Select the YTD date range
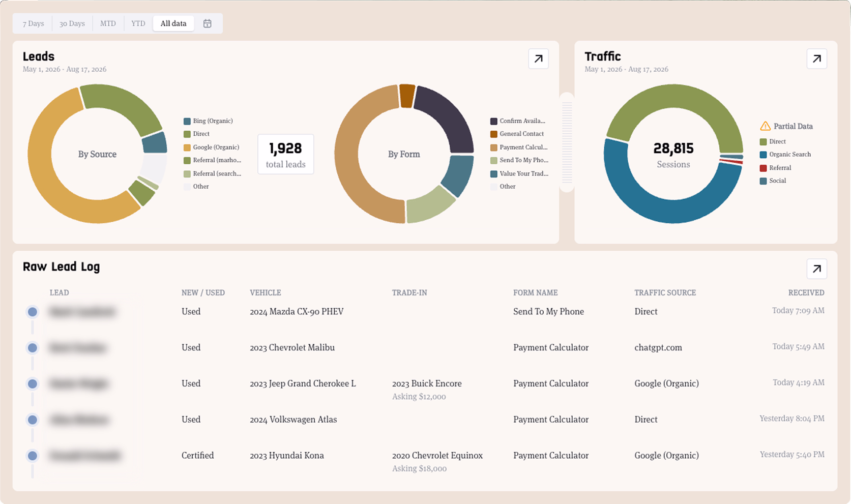851x504 pixels. click(138, 23)
